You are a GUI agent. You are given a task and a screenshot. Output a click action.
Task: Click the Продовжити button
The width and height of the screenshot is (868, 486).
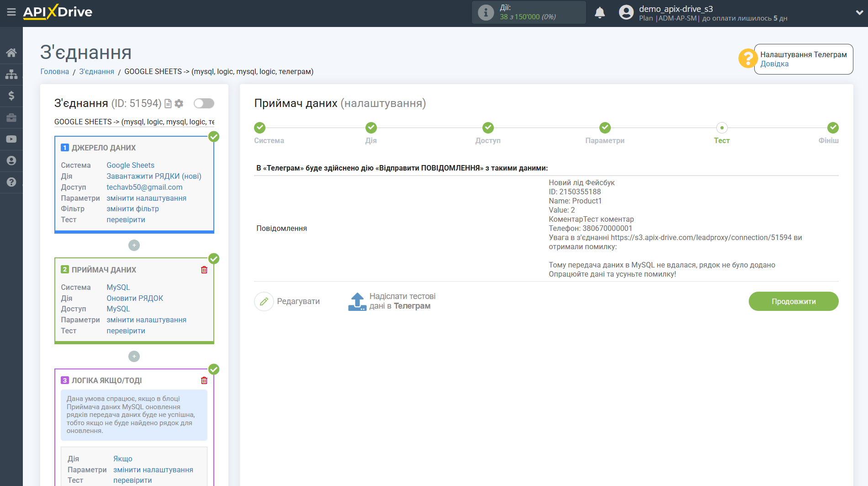[x=794, y=301]
